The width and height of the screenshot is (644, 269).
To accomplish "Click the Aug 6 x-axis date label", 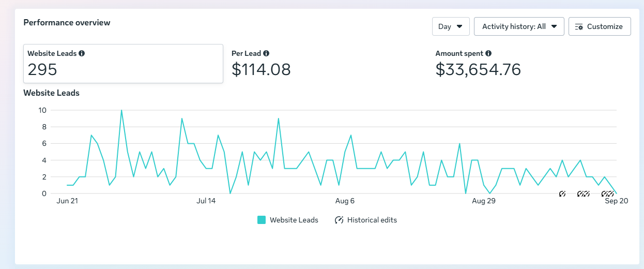I will point(345,201).
